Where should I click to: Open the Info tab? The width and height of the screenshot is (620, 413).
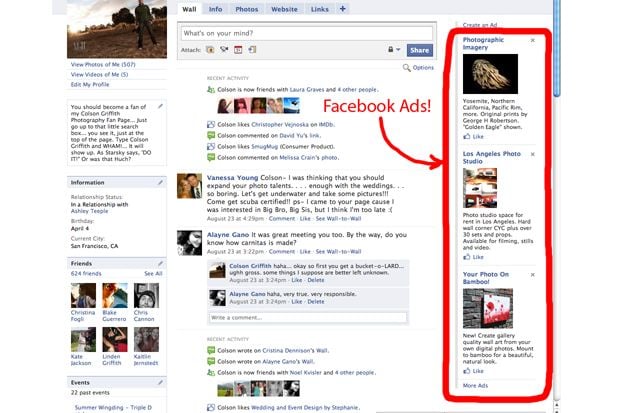215,9
